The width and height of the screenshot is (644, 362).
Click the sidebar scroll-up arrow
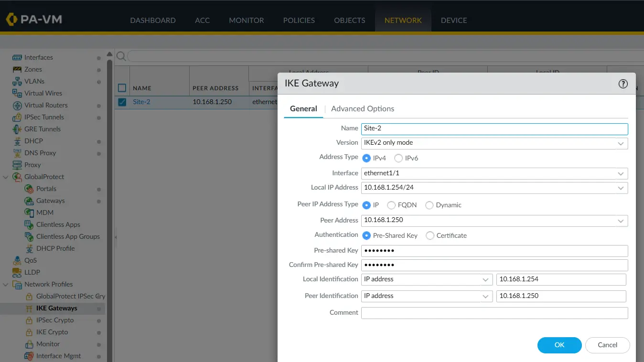tap(109, 54)
